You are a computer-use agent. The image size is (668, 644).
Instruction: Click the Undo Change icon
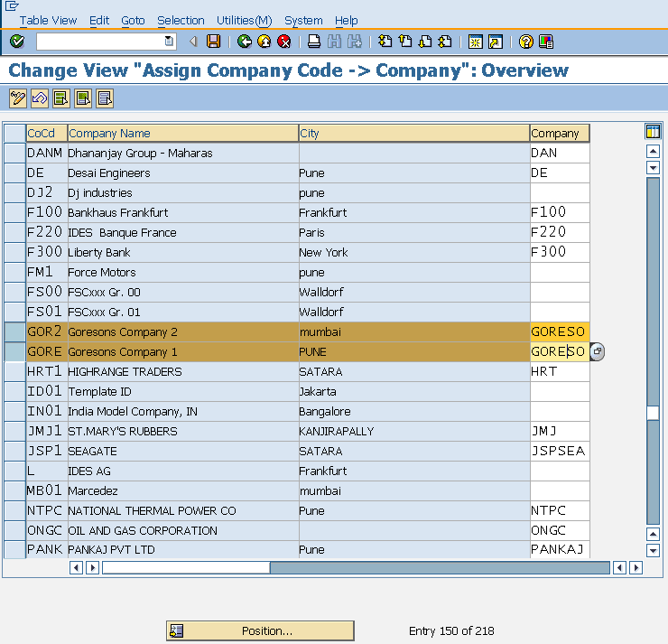[40, 98]
